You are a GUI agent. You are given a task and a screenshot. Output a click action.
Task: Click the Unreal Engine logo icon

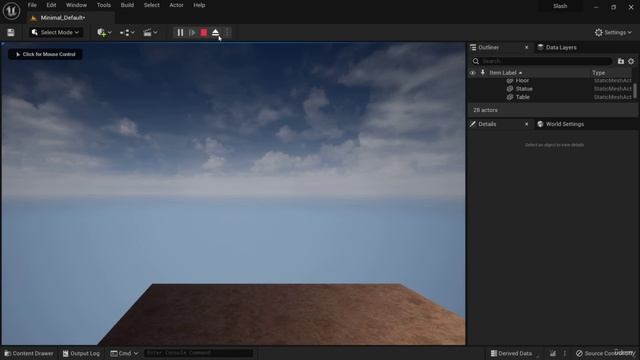coord(11,11)
